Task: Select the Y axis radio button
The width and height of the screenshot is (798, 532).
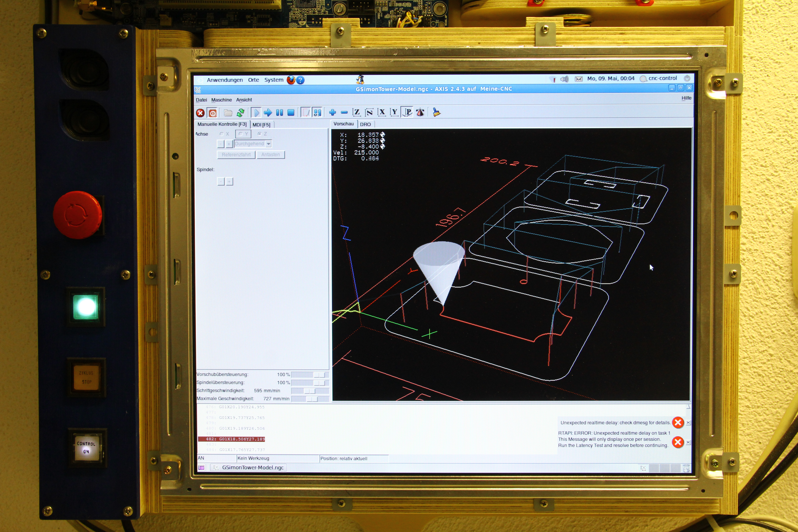Action: (241, 134)
